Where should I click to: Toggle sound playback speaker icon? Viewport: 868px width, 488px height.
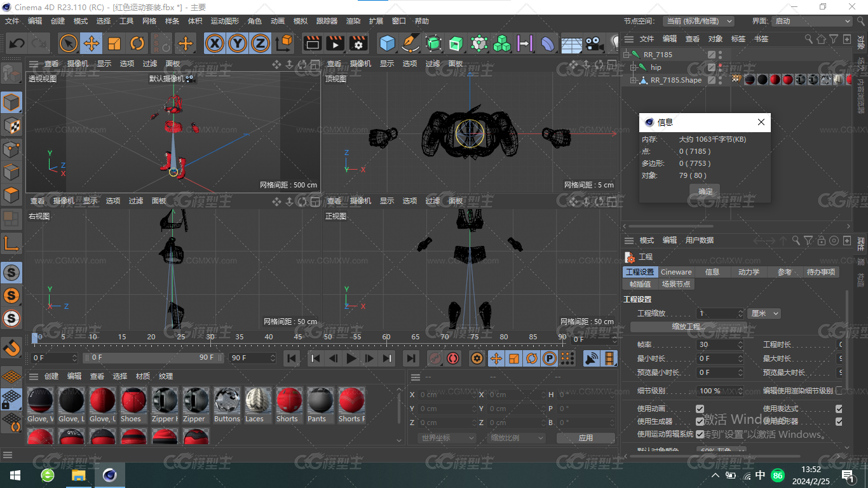pyautogui.click(x=592, y=358)
